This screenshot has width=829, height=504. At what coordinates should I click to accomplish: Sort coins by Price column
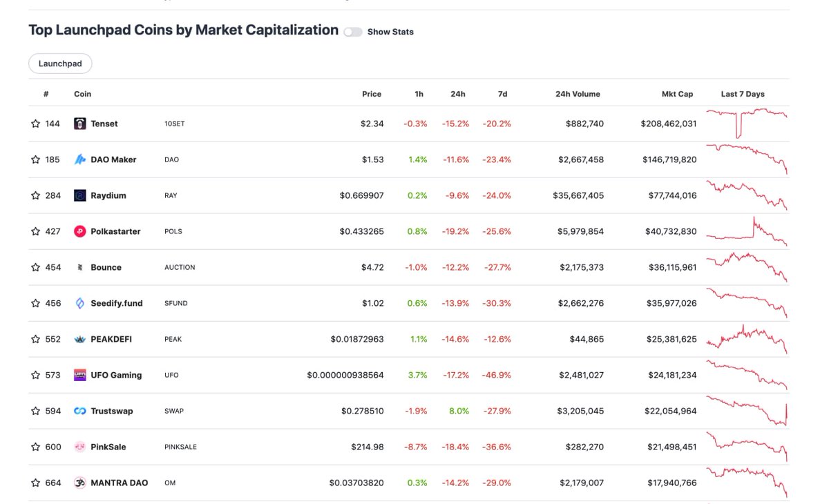tap(372, 94)
